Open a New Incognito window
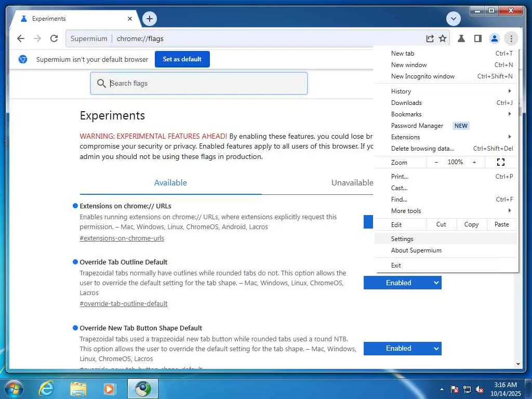The height and width of the screenshot is (399, 532). (446, 76)
